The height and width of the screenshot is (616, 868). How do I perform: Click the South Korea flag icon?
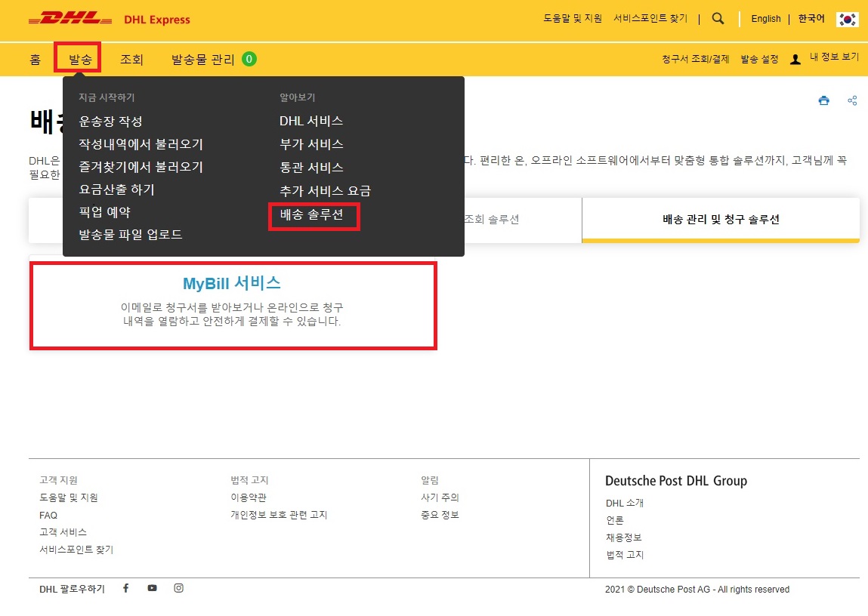[848, 20]
